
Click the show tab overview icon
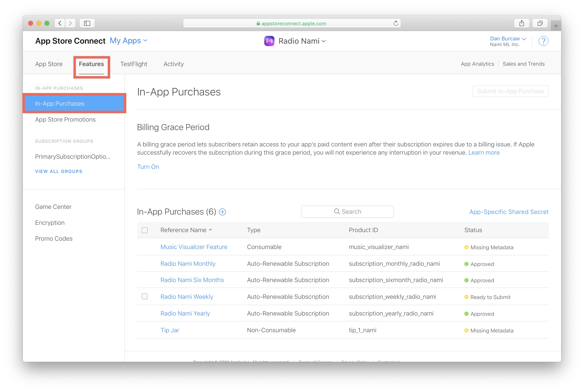pyautogui.click(x=540, y=23)
